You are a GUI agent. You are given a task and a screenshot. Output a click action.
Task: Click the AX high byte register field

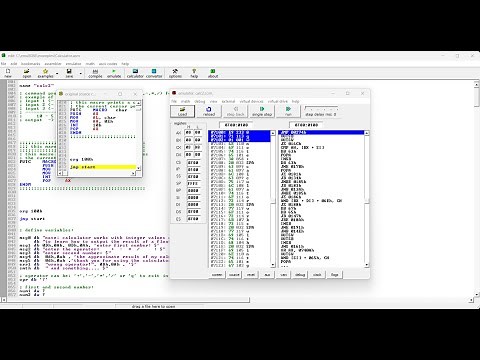[x=189, y=133]
